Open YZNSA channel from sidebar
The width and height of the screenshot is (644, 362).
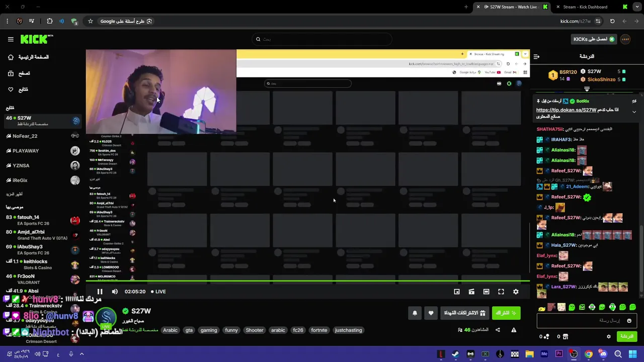point(43,165)
